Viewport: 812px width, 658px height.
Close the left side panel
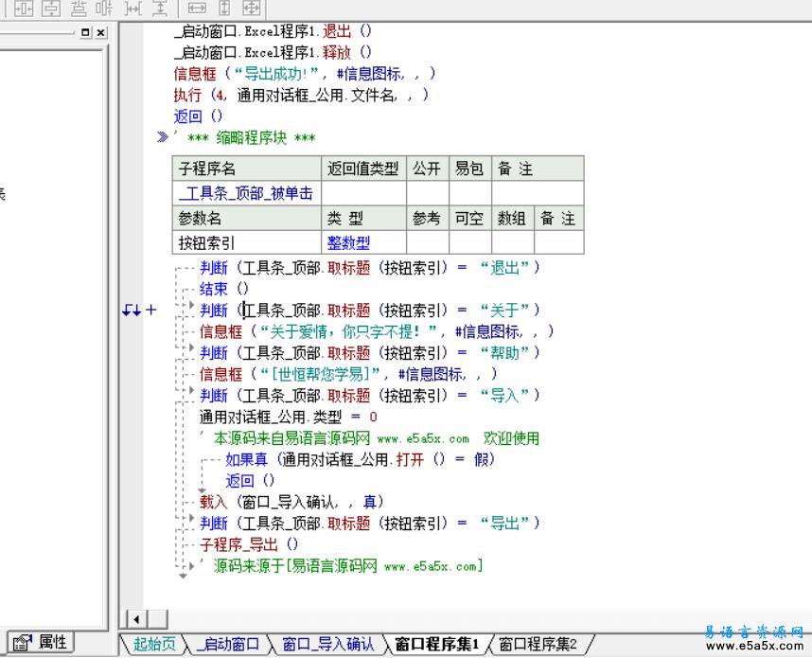click(101, 32)
